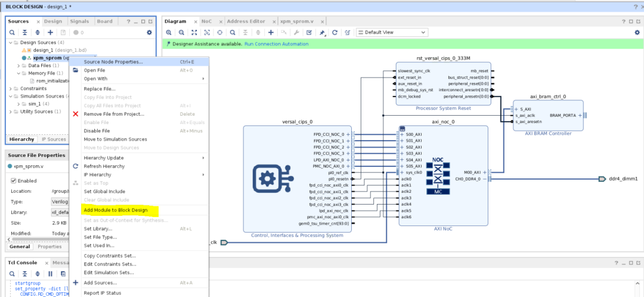Switch to the IP Sources view tab
Viewport: 644px width, 297px height.
pyautogui.click(x=54, y=140)
